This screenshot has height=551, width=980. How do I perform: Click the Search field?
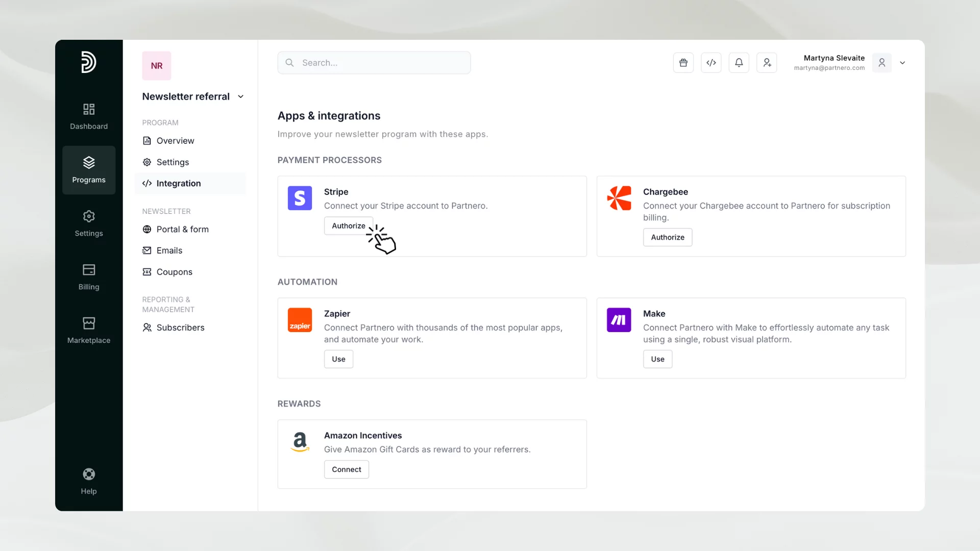tap(374, 62)
